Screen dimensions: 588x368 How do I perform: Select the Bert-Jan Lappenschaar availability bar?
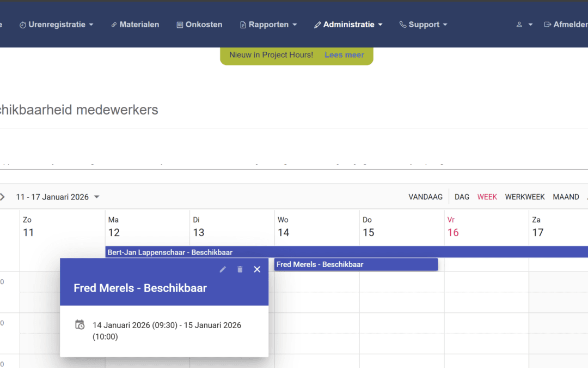tap(381, 252)
